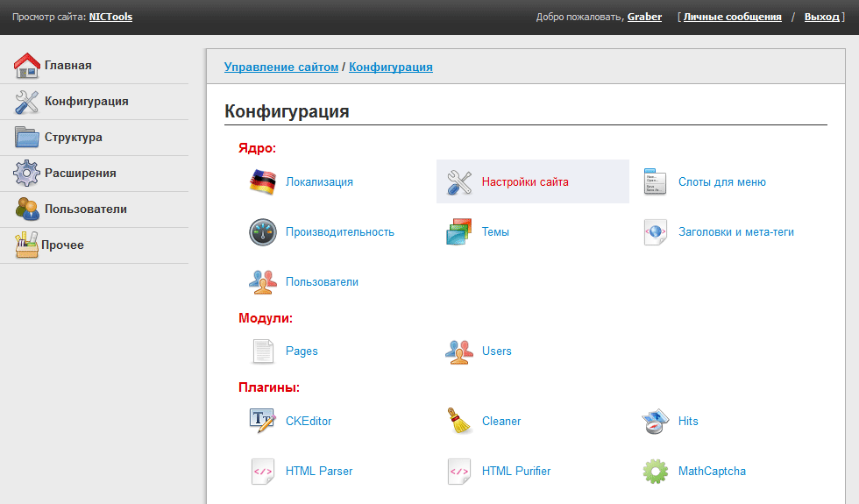Click the globe Заголовки и мета-теги icon

[656, 231]
